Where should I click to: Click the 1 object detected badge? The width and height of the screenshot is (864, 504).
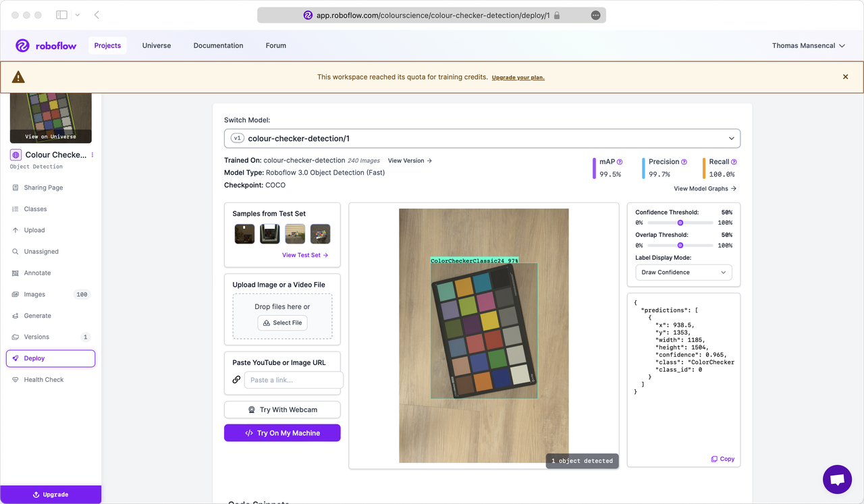(582, 461)
